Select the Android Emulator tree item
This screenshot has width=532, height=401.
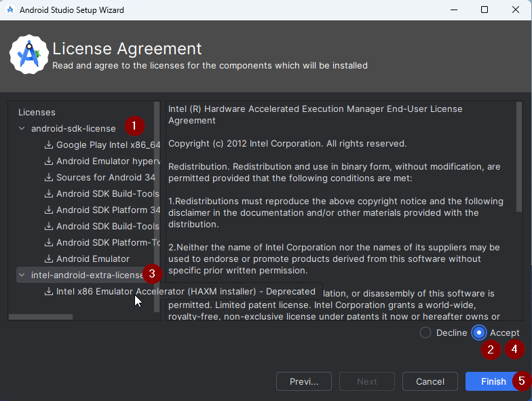pyautogui.click(x=92, y=259)
